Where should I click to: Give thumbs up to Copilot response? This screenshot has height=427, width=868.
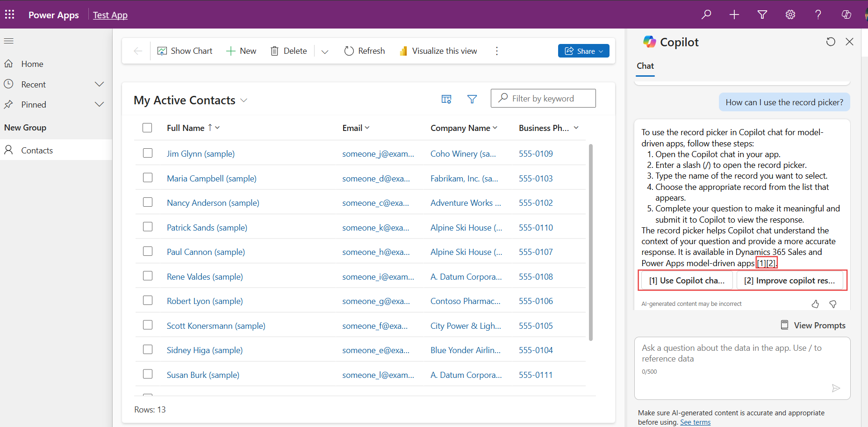[x=815, y=304]
